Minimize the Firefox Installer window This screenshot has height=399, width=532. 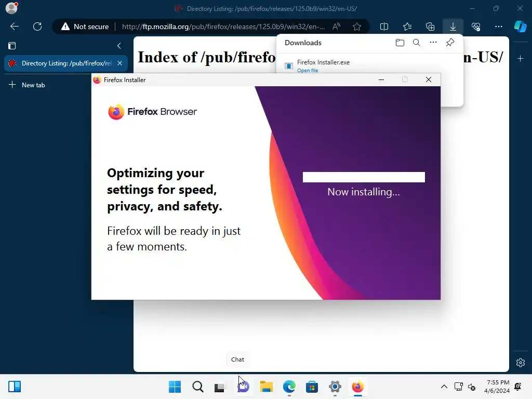[x=381, y=79]
